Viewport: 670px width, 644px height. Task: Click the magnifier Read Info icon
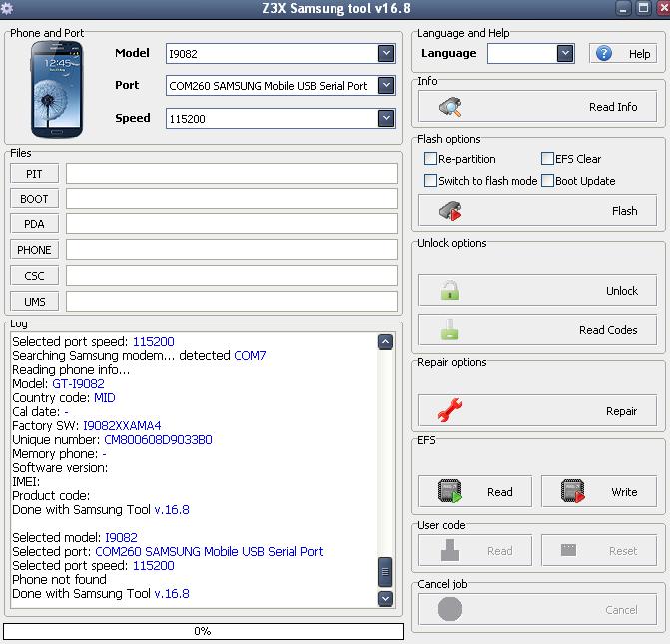click(450, 107)
